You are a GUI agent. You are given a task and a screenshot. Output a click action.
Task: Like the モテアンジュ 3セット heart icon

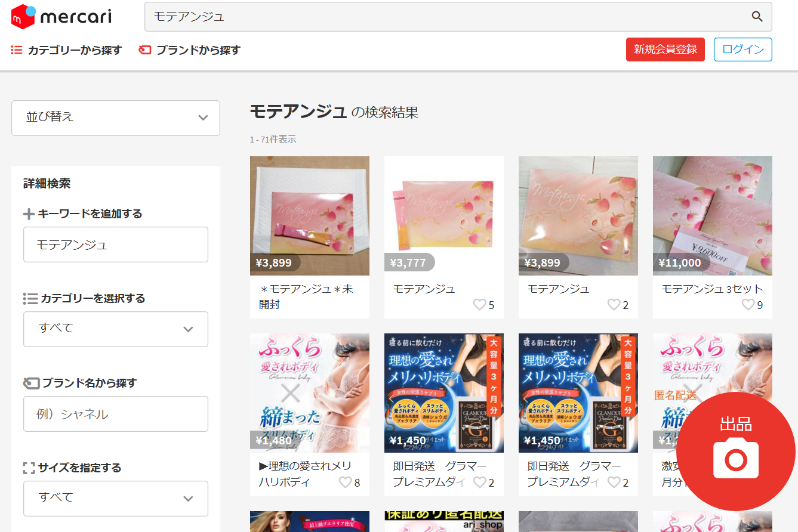coord(748,305)
